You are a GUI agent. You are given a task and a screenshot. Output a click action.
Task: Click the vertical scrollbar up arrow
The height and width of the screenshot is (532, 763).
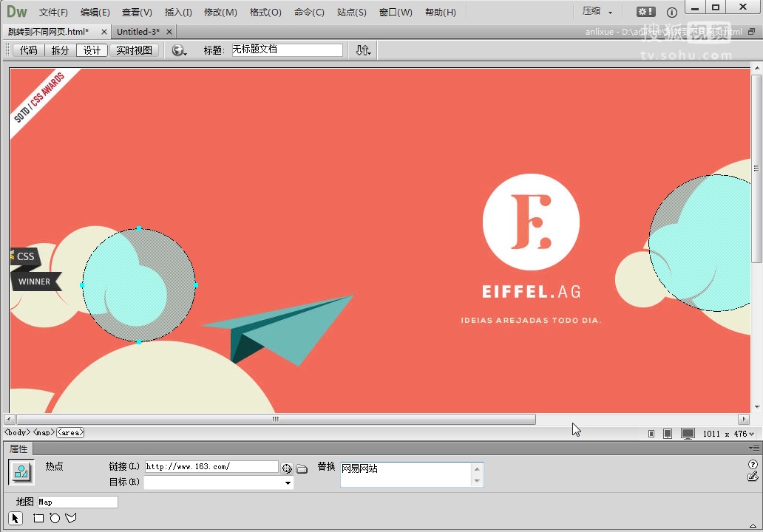pyautogui.click(x=756, y=68)
